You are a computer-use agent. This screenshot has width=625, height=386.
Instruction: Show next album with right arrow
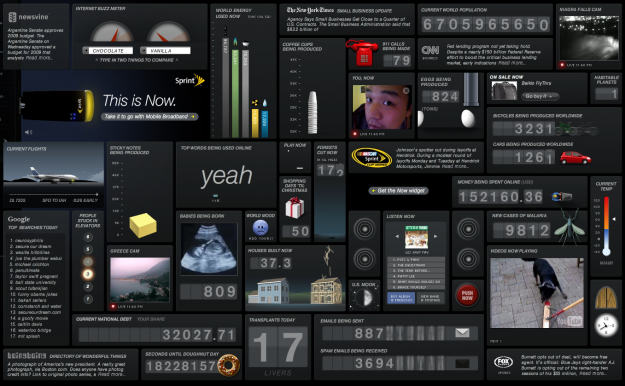point(435,236)
